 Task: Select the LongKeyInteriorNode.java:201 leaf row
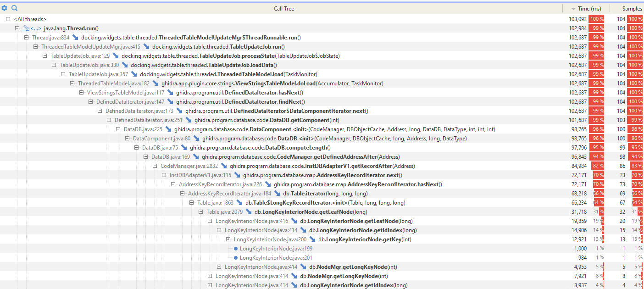point(321,258)
